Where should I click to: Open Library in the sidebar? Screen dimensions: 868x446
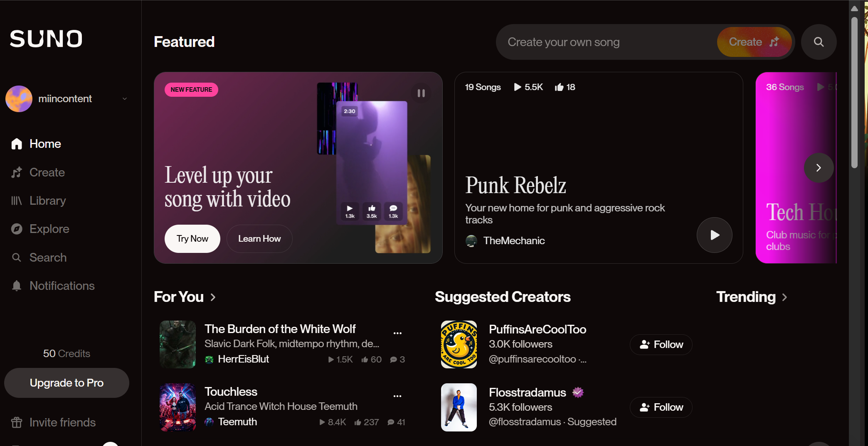tap(39, 201)
